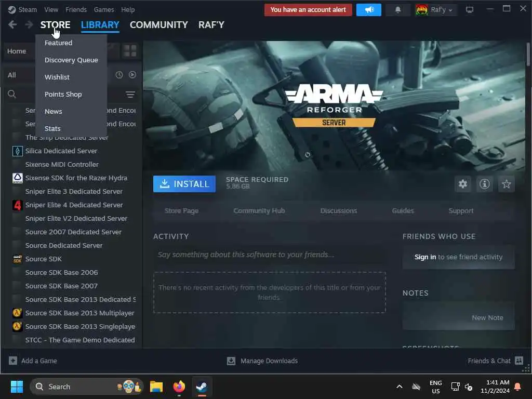Open Windows Start menu
This screenshot has width=532, height=399.
(x=17, y=387)
